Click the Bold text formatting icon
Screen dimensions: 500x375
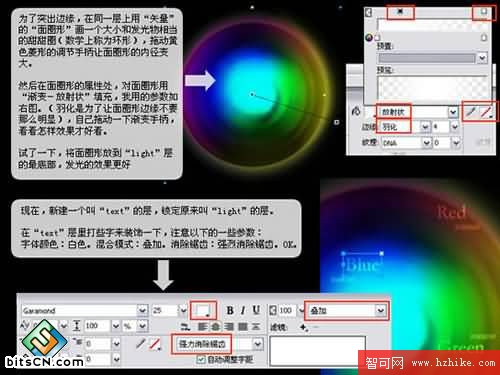230,311
